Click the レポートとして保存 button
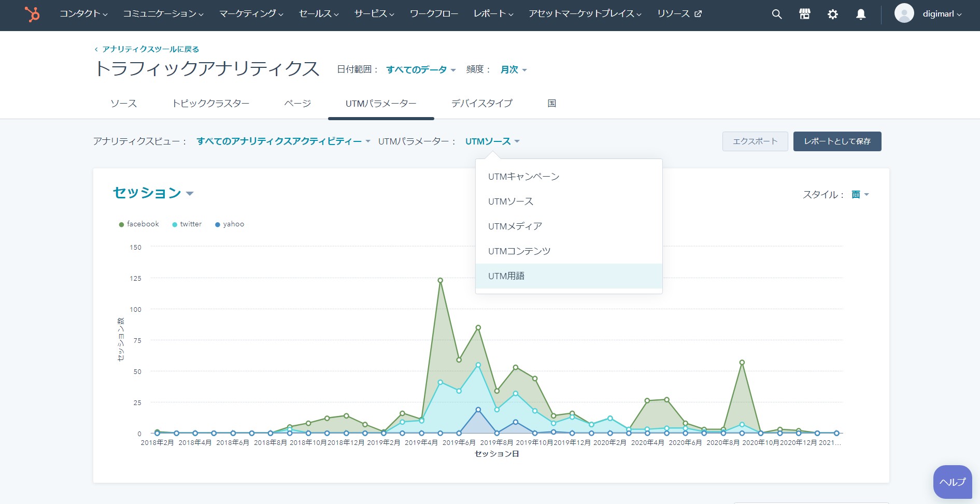The height and width of the screenshot is (504, 980). click(x=837, y=141)
